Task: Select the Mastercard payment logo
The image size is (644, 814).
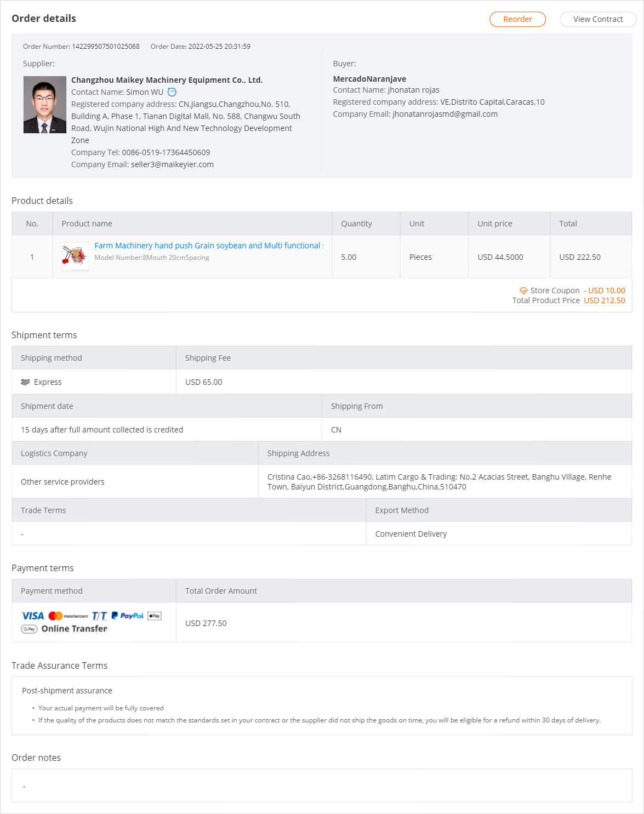Action: (x=68, y=616)
